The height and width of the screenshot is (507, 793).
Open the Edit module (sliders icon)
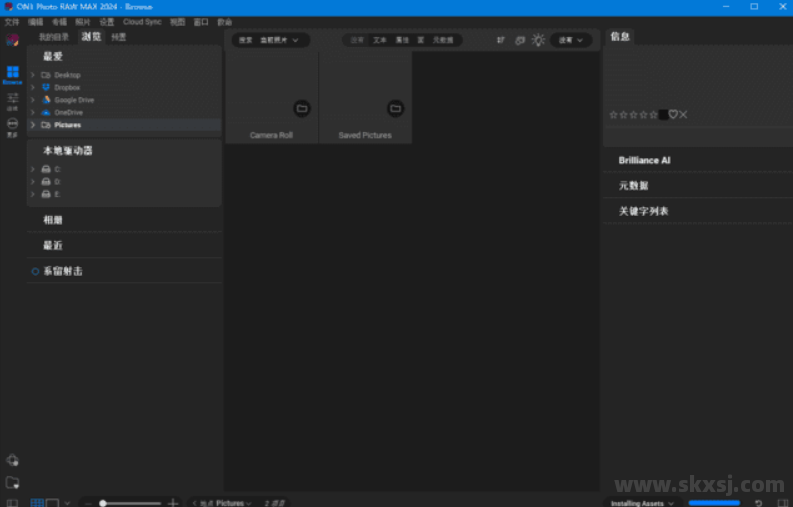[x=12, y=99]
